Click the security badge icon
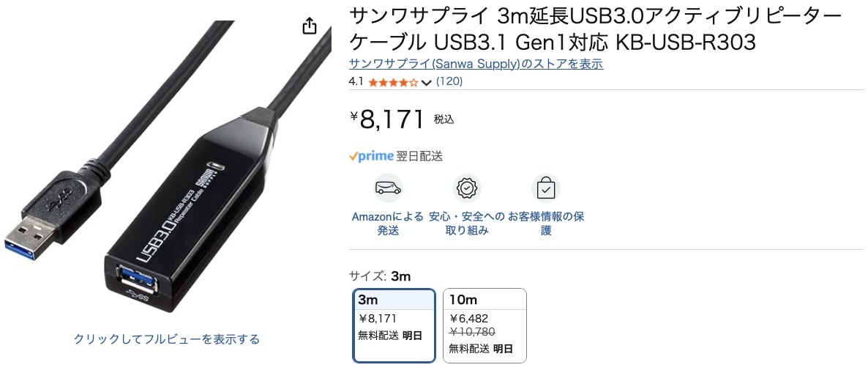This screenshot has width=868, height=373. (x=467, y=188)
